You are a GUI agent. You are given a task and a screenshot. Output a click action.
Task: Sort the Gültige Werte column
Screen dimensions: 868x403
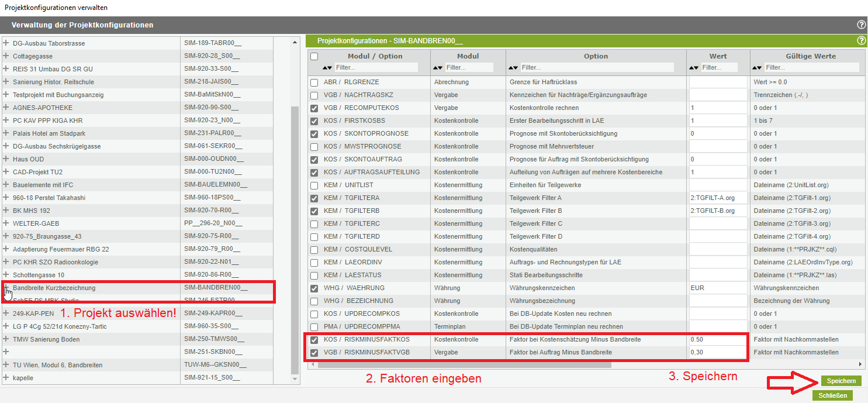coord(759,68)
